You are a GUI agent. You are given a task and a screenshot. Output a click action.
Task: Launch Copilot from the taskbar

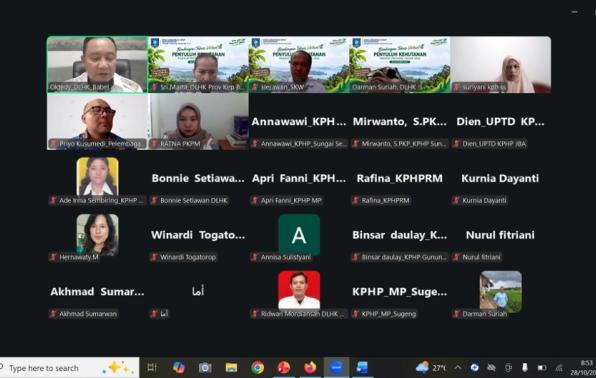pyautogui.click(x=178, y=367)
